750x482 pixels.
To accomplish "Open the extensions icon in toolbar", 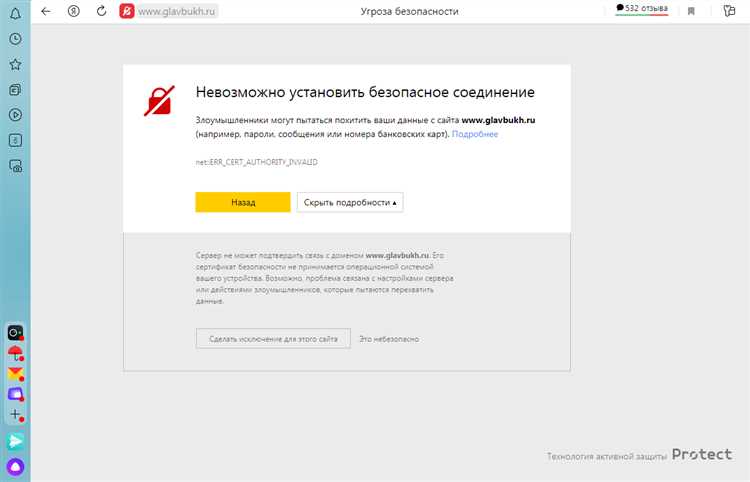I will 729,11.
